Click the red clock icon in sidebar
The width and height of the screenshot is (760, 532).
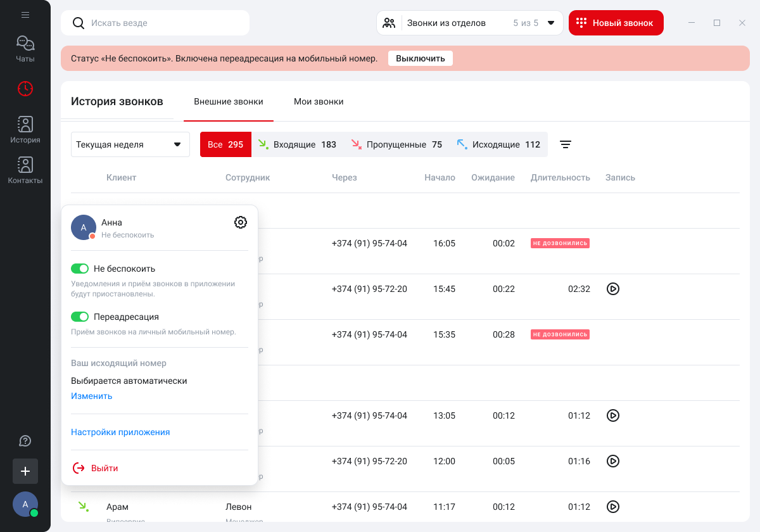click(x=25, y=89)
